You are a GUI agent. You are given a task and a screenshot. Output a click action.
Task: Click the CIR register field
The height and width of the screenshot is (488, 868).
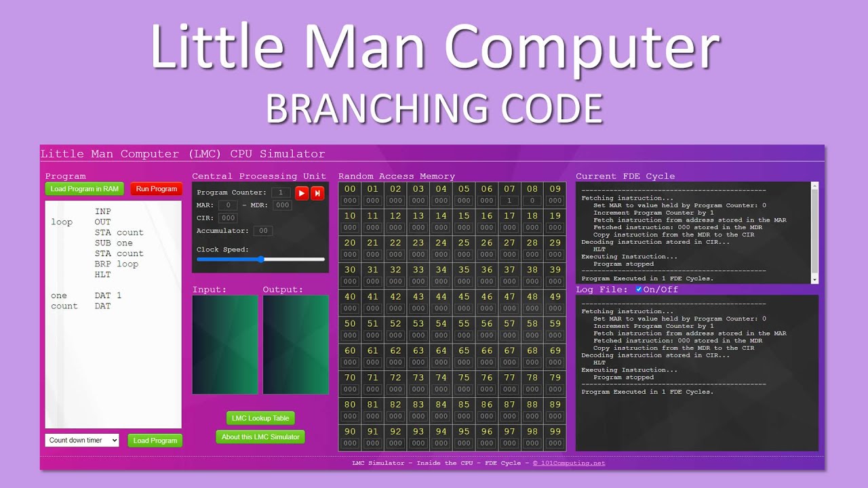228,217
